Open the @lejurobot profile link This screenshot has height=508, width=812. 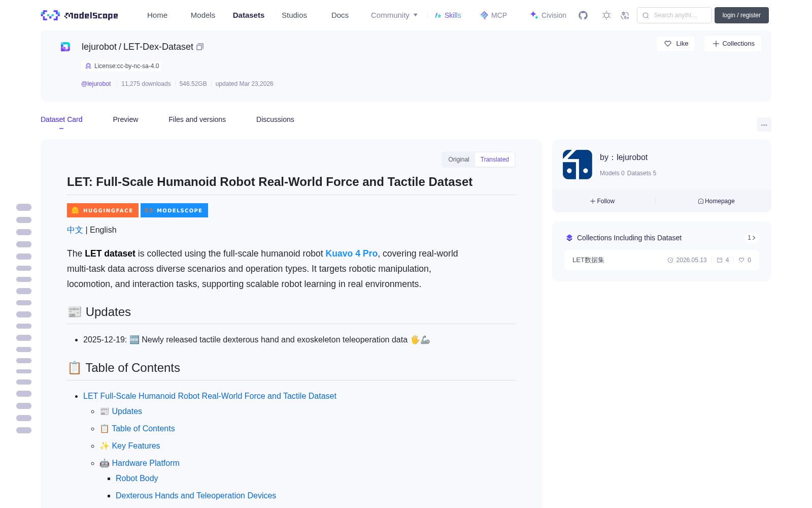coord(96,84)
